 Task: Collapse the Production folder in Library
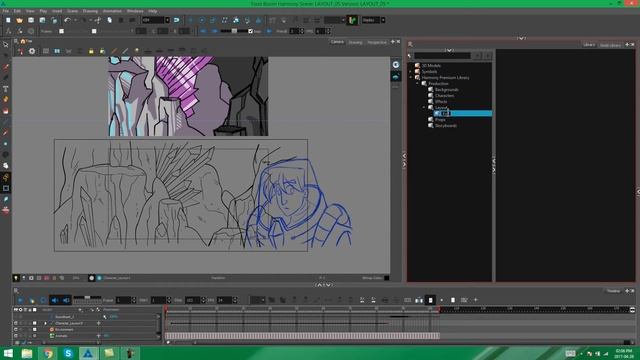click(418, 83)
